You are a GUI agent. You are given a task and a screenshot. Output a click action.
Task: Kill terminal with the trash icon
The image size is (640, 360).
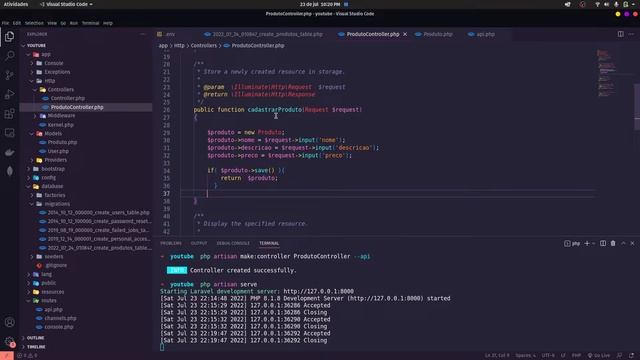613,243
